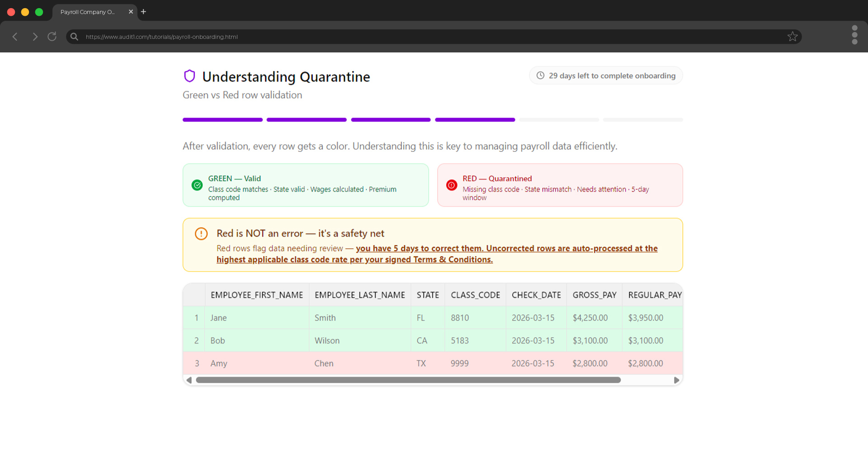Click inside the browser address bar

271,37
